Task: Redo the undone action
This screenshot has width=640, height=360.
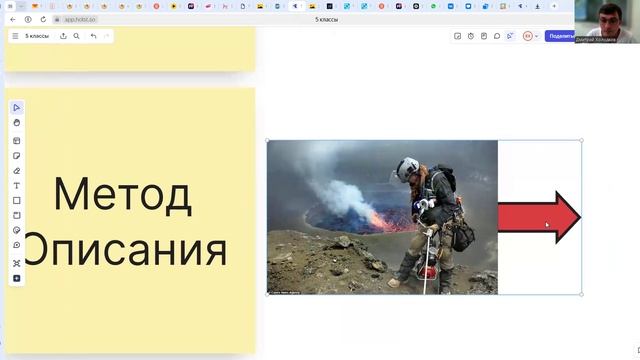Action: tap(107, 36)
